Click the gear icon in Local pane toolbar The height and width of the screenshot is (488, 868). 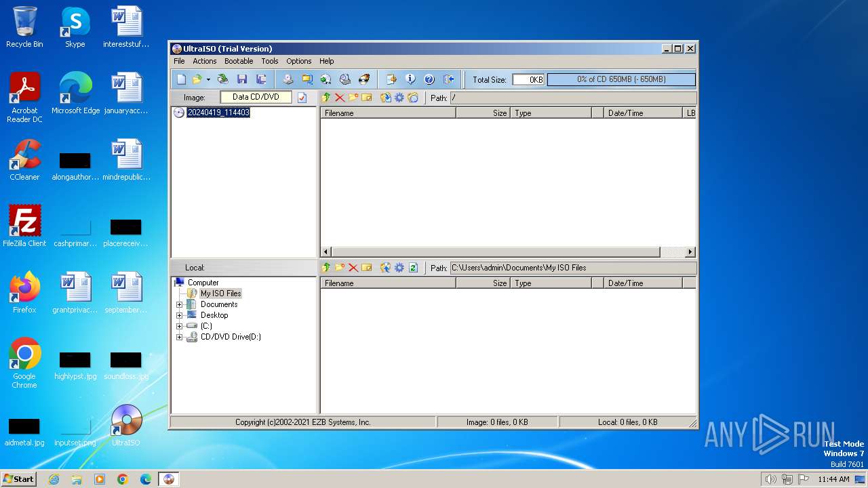click(x=399, y=268)
